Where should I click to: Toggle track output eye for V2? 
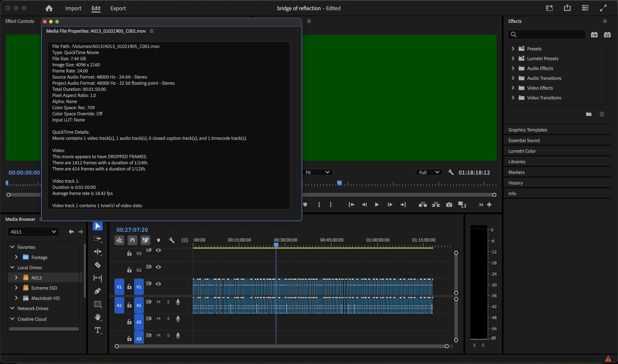[158, 267]
